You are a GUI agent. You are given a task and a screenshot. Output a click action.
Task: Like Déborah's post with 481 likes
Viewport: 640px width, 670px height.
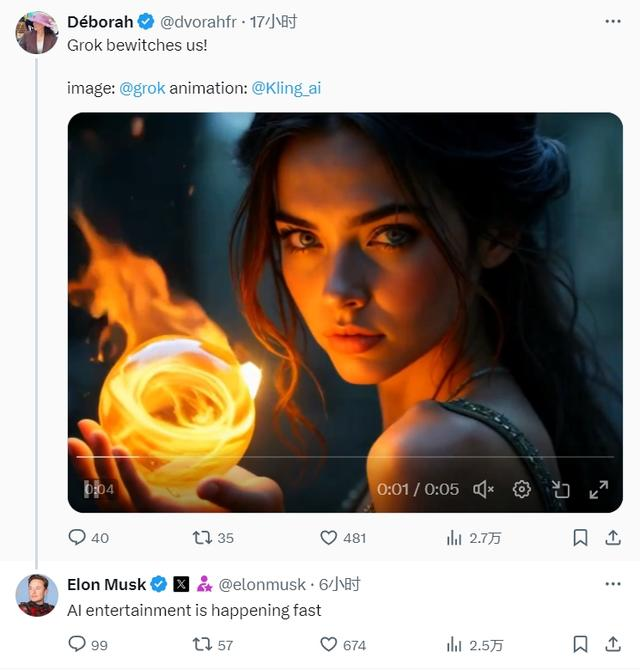click(x=329, y=538)
